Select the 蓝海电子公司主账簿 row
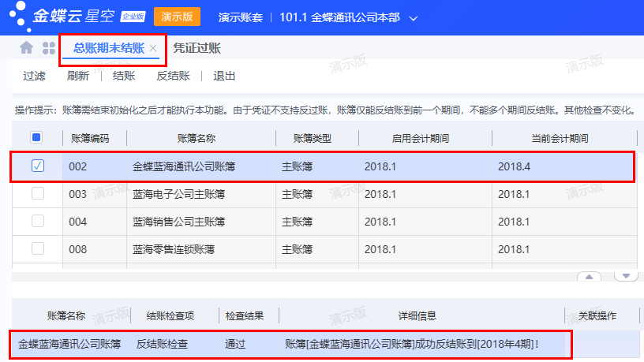Viewport: 644px width, 362px height. (324, 194)
